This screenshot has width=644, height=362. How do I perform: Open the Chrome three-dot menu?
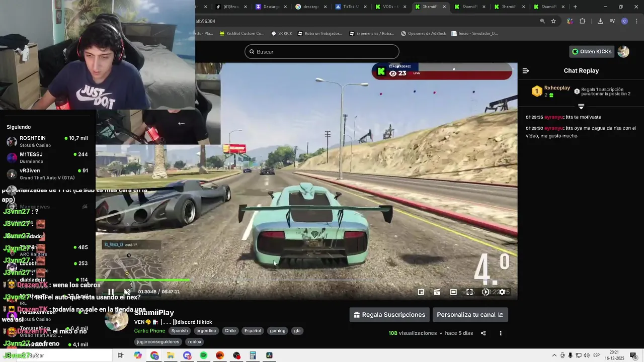tap(636, 21)
